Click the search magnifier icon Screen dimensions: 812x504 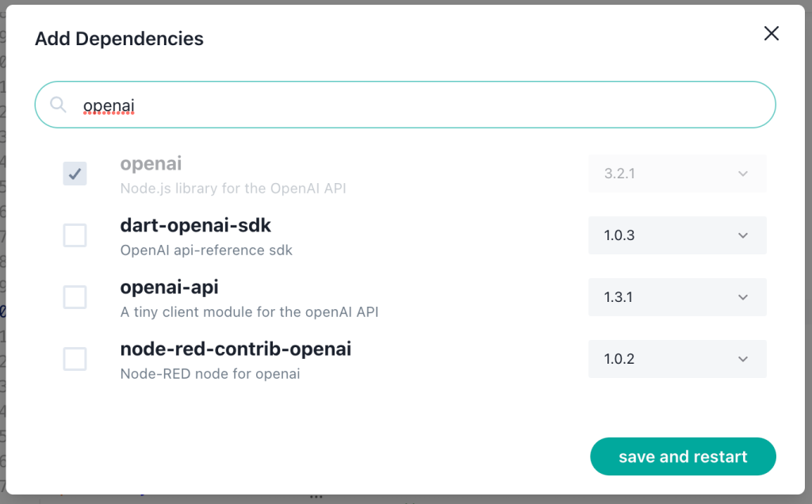click(58, 105)
